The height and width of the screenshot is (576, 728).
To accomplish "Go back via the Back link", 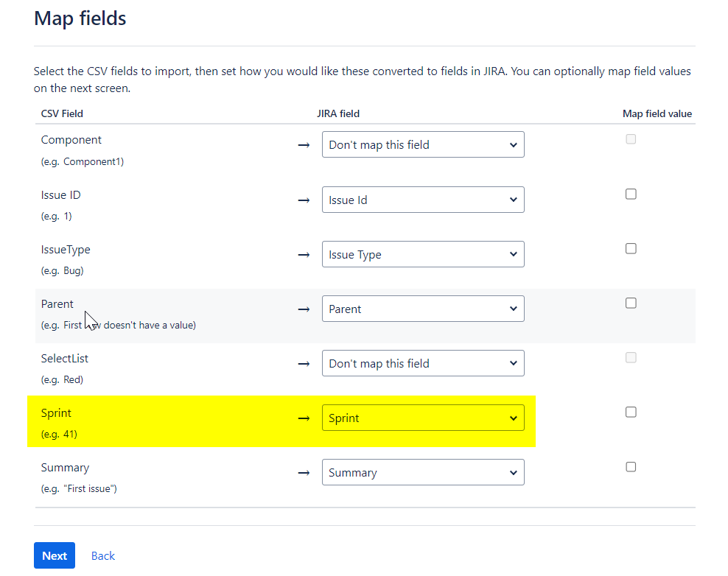I will coord(103,555).
